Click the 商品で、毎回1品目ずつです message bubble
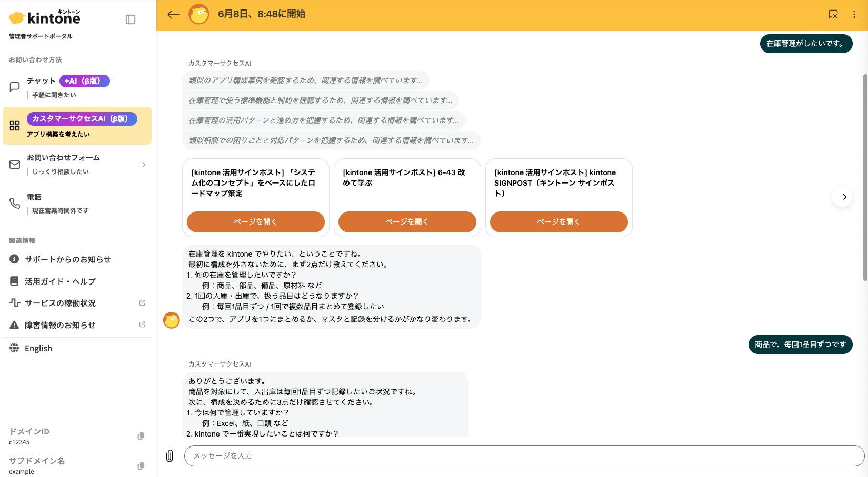Viewport: 868px width, 477px height. tap(800, 344)
